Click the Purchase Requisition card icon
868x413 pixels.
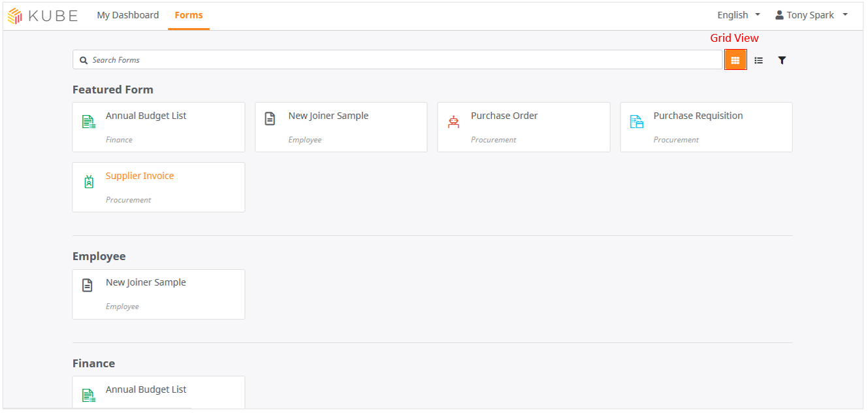point(636,122)
